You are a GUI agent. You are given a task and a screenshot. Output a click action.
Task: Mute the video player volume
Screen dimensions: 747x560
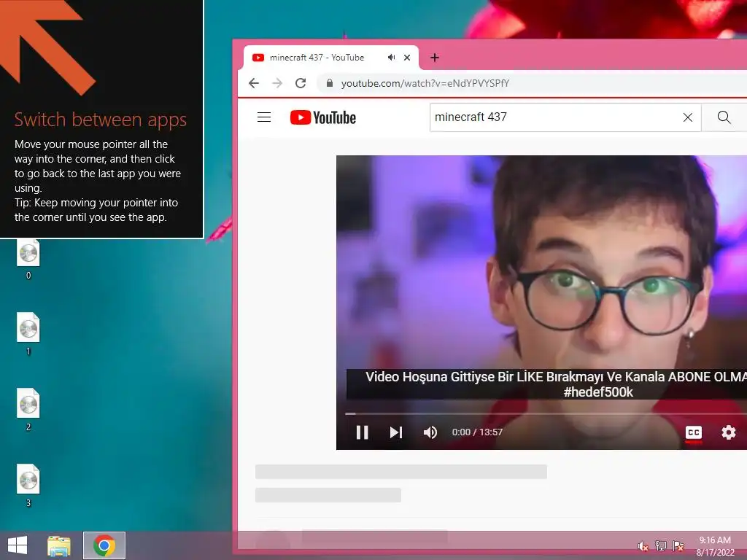coord(430,432)
